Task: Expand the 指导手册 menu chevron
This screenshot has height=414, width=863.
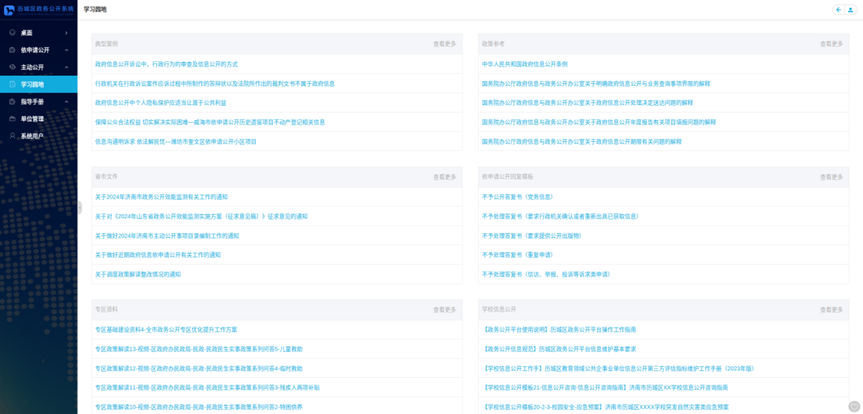Action: click(67, 102)
